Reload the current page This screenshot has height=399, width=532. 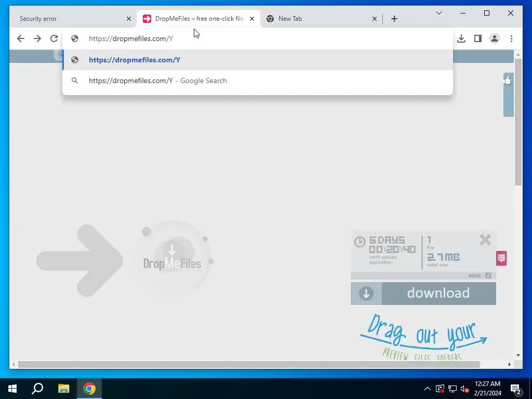click(54, 38)
